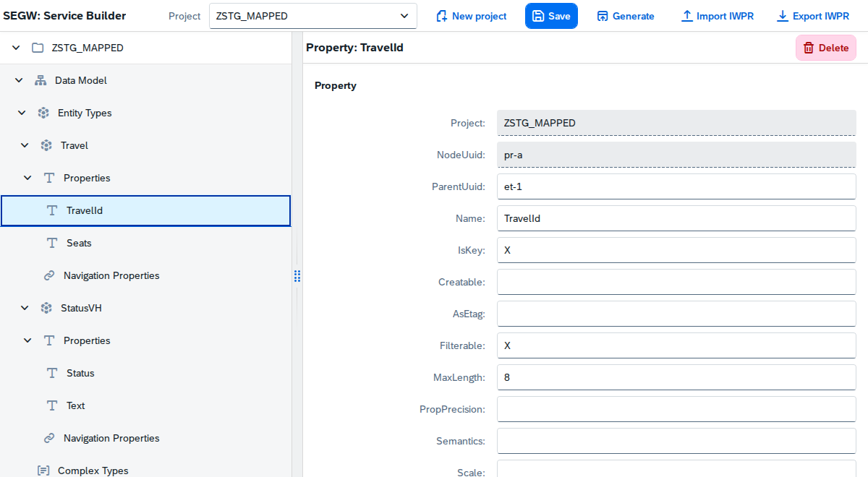Click the Data Model hierarchy icon
This screenshot has height=477, width=868.
tap(41, 80)
